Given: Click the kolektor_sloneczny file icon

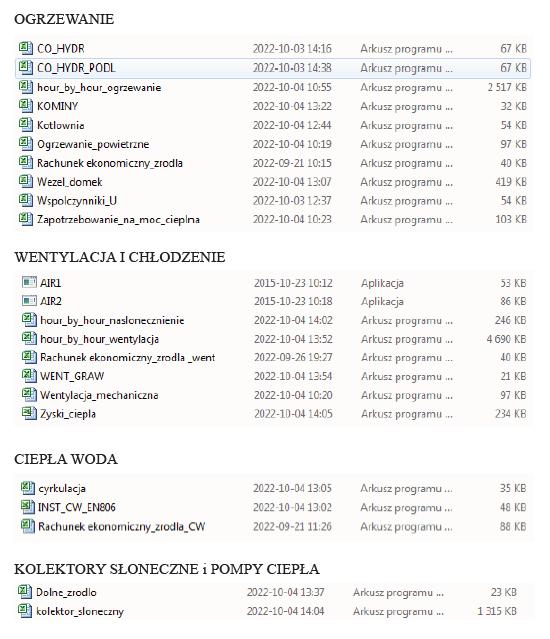Looking at the screenshot, I should tap(25, 611).
